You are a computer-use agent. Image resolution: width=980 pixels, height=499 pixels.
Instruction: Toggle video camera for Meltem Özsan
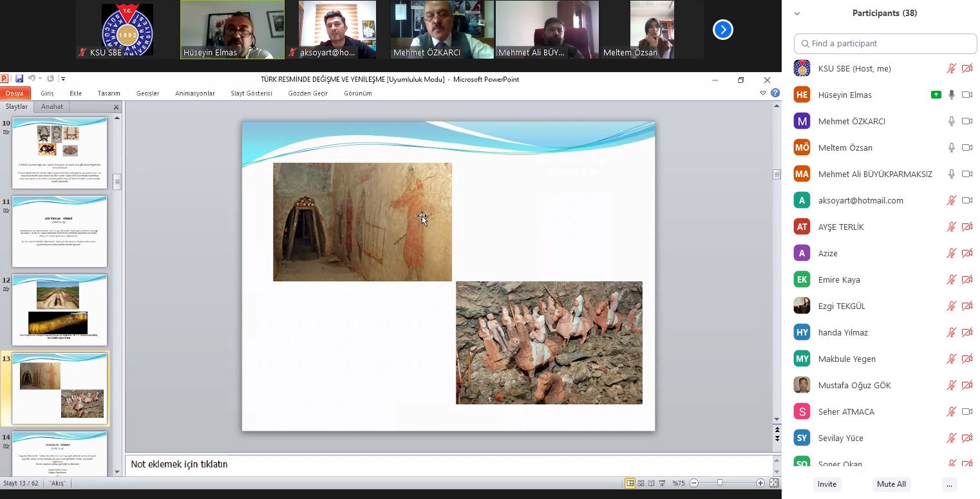click(966, 147)
